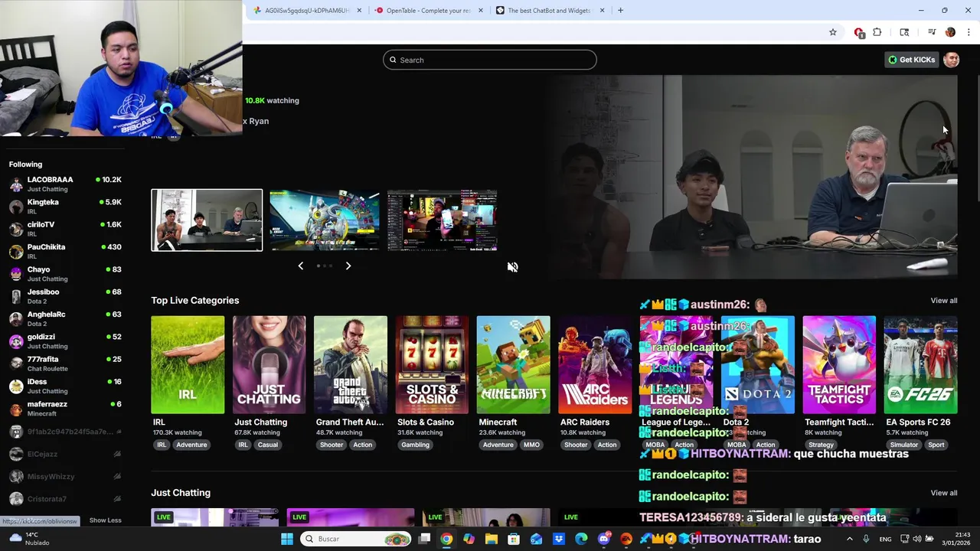Image resolution: width=980 pixels, height=551 pixels.
Task: Open the Teamfight Tactics category card
Action: 839,365
